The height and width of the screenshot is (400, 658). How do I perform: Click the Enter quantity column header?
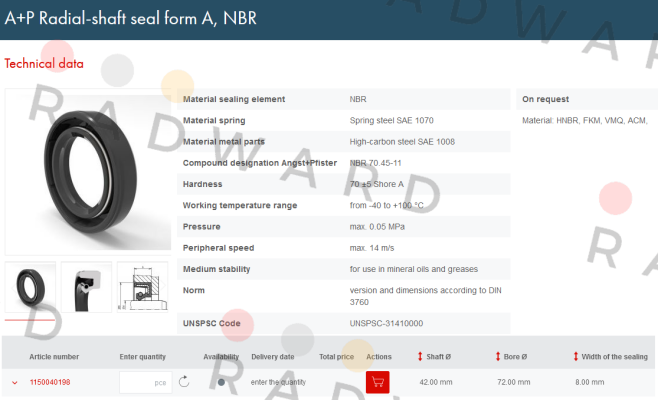coord(143,357)
